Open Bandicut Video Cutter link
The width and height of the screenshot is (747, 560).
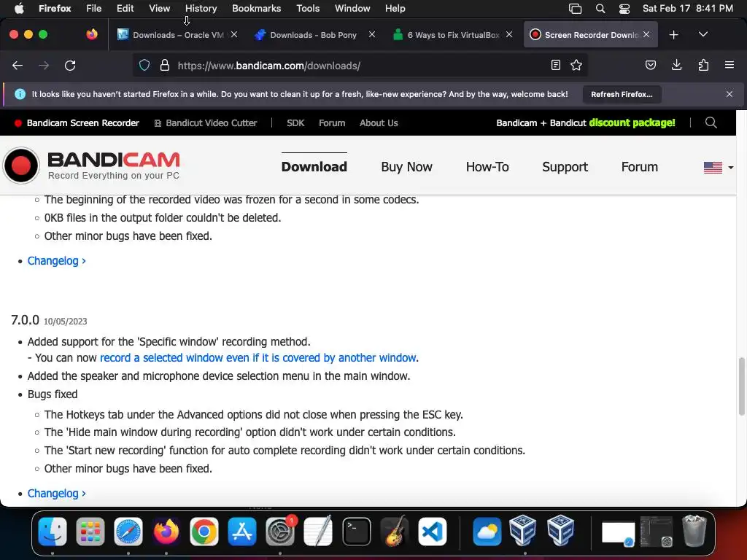206,122
